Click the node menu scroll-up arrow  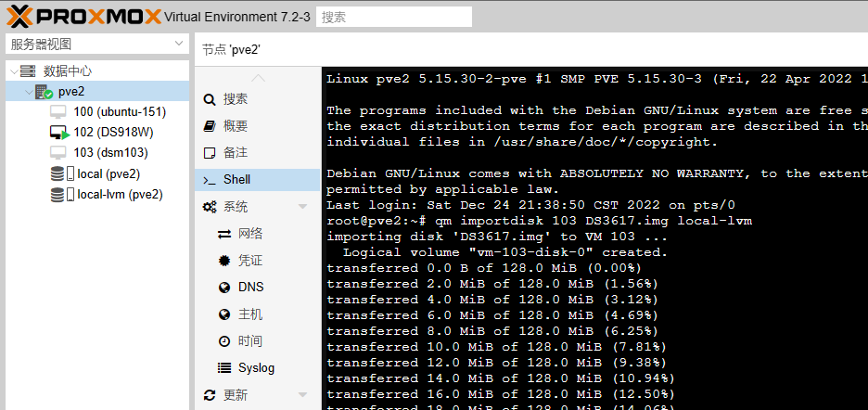pos(258,78)
